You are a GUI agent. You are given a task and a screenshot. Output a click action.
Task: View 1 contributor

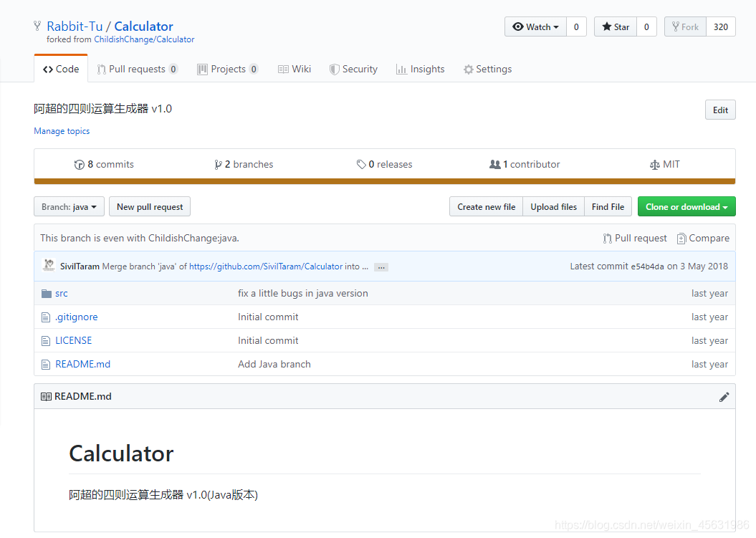click(525, 164)
